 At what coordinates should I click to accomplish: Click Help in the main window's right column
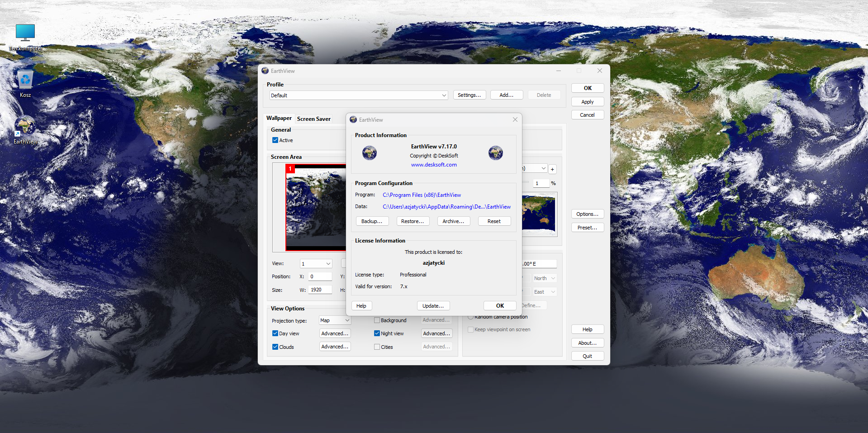tap(588, 329)
